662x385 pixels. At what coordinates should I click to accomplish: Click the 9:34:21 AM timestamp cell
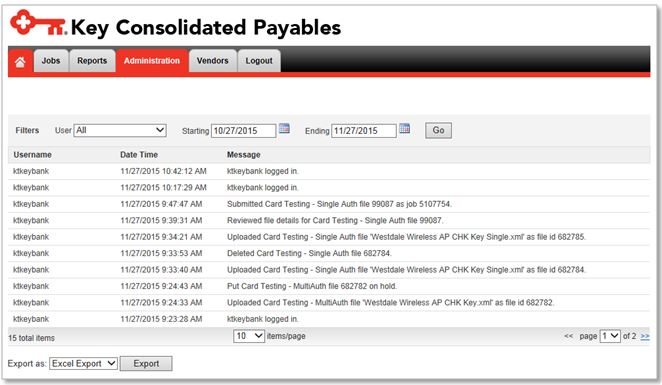click(x=161, y=237)
